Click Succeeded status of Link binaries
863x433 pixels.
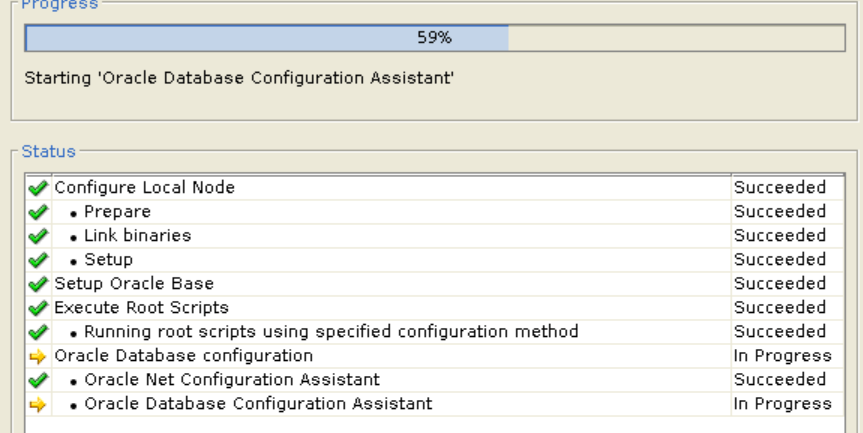tap(780, 235)
